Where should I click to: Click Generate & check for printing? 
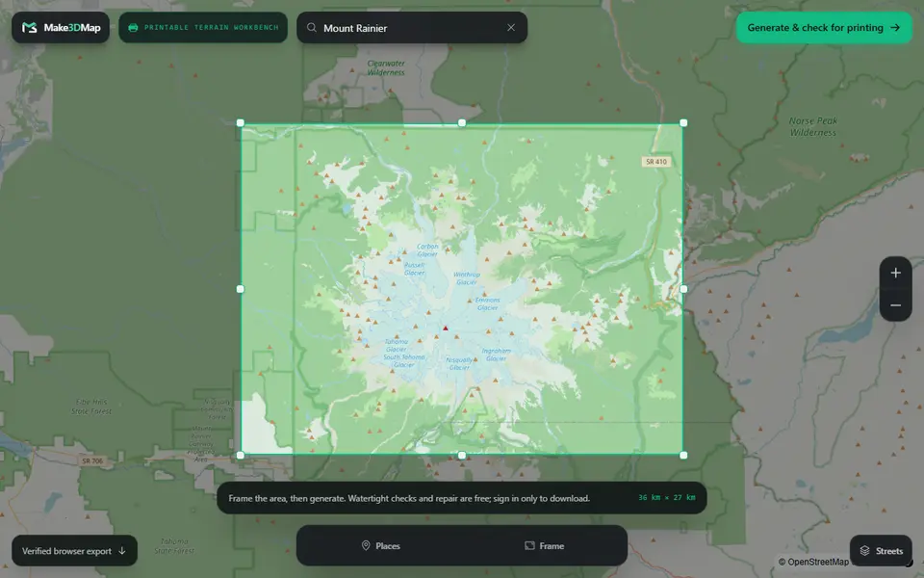(x=824, y=28)
